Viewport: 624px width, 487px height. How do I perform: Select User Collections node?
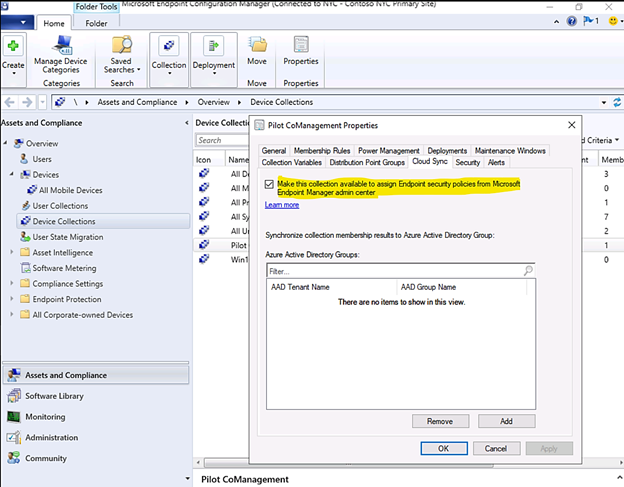point(60,206)
